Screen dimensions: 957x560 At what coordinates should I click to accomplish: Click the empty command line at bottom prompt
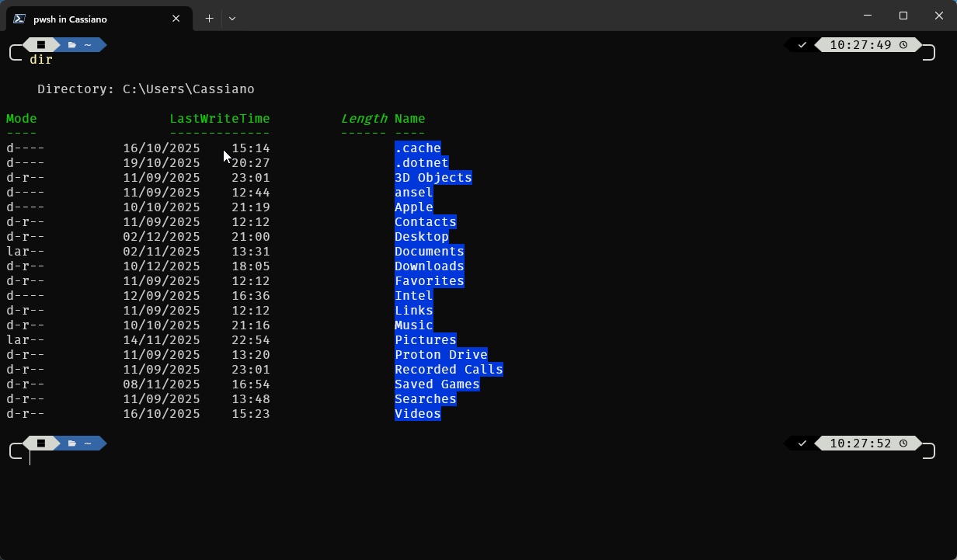click(233, 458)
